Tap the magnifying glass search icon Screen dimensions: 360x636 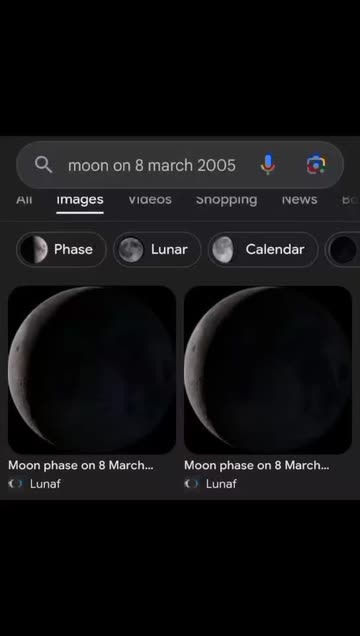[43, 165]
